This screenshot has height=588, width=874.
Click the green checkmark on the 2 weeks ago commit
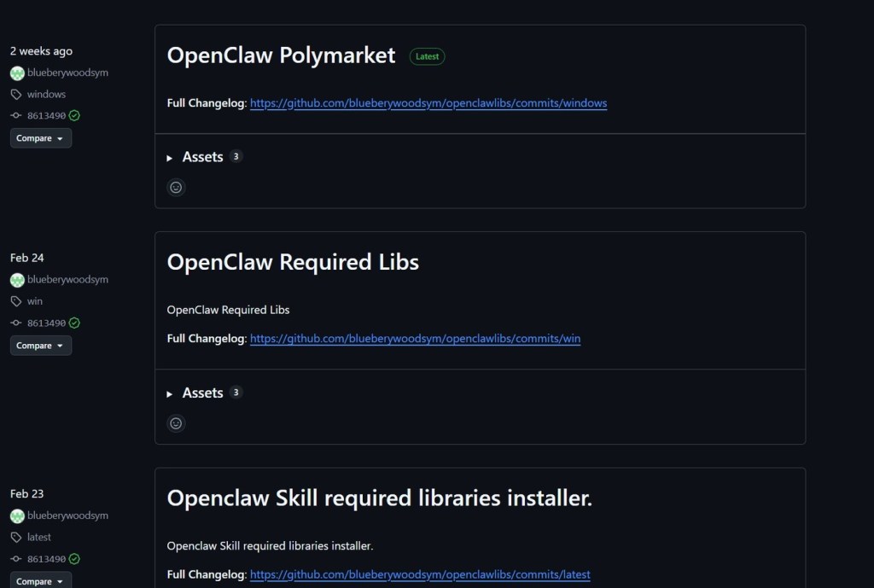74,115
